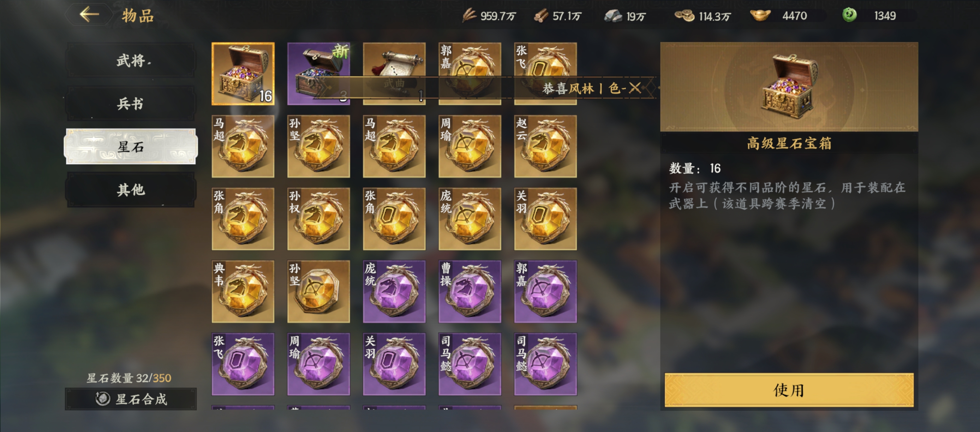Select the gold 孙权 cavalry star stone

point(318,219)
